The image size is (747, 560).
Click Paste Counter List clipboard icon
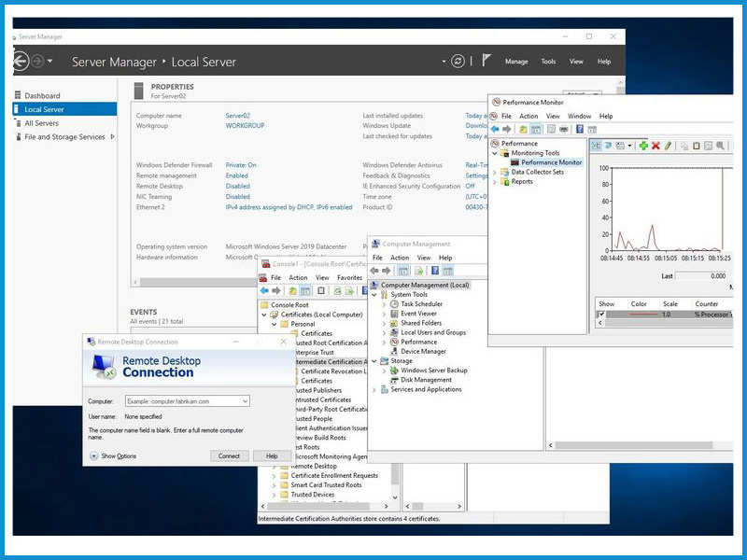(x=696, y=146)
